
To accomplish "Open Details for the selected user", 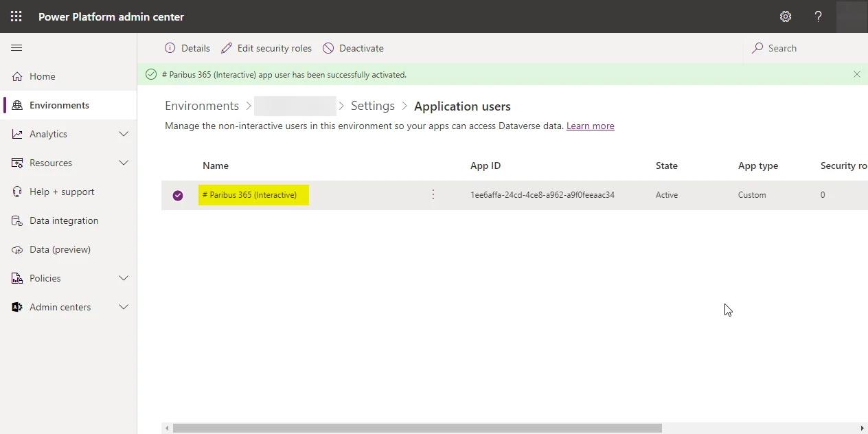I will (x=187, y=48).
